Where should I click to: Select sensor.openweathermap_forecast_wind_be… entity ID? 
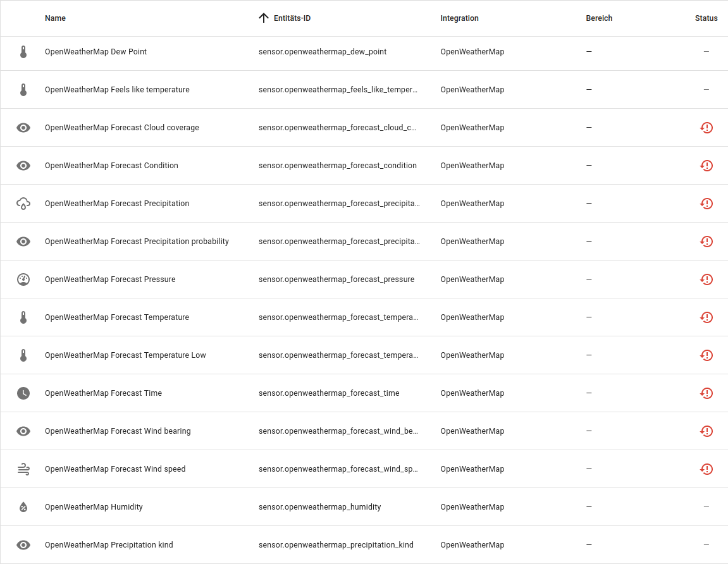click(338, 431)
